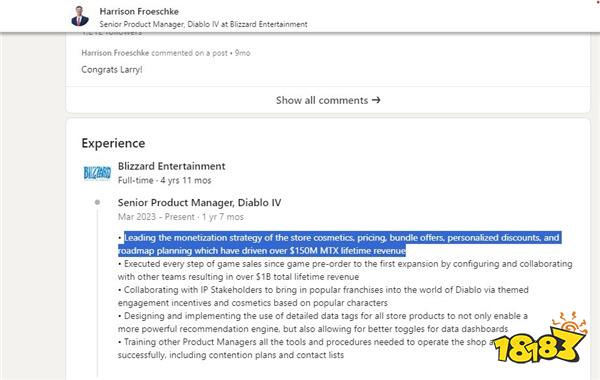Open the Blizzard Entertainment company logo
The height and width of the screenshot is (380, 600).
97,173
